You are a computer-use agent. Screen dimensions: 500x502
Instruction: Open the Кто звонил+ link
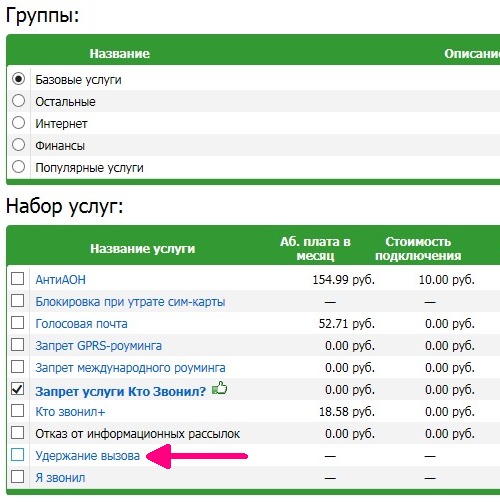(x=70, y=412)
